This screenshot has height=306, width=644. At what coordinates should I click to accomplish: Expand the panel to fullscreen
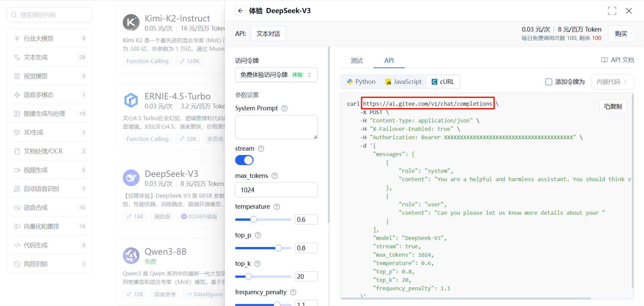(612, 10)
